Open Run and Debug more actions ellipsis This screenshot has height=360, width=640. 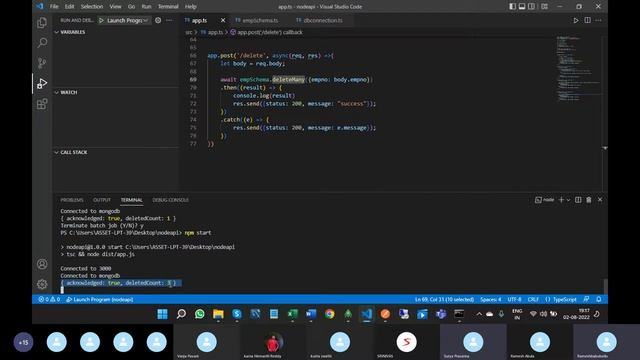coord(169,20)
